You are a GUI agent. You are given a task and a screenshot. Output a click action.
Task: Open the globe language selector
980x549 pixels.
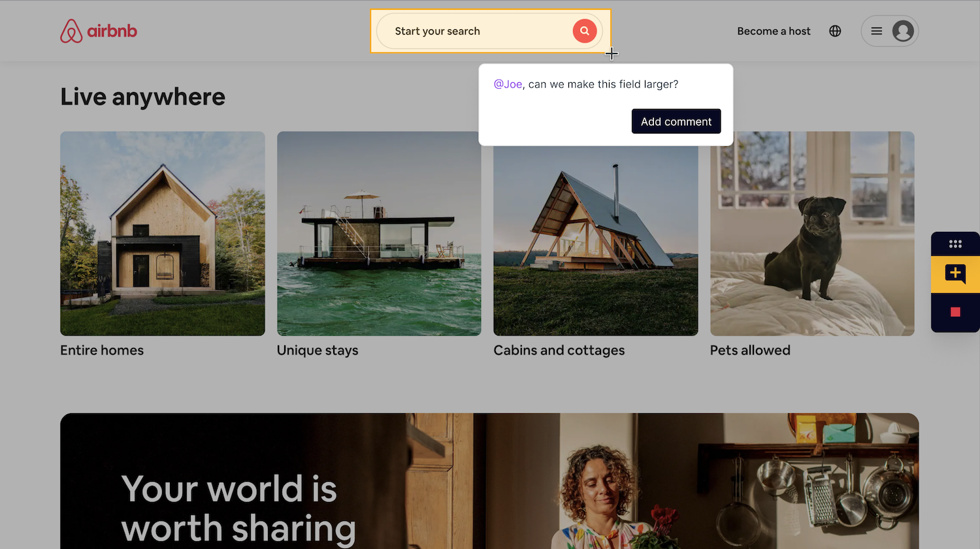835,31
